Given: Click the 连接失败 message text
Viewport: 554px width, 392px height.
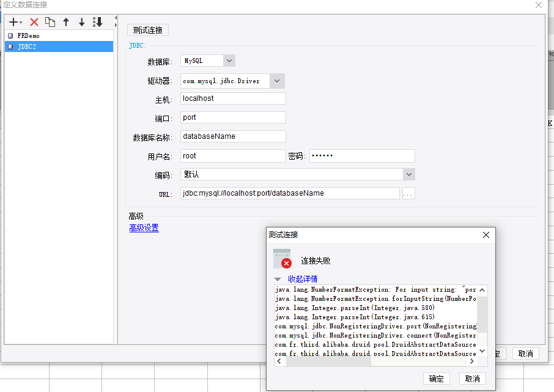Looking at the screenshot, I should tap(316, 261).
